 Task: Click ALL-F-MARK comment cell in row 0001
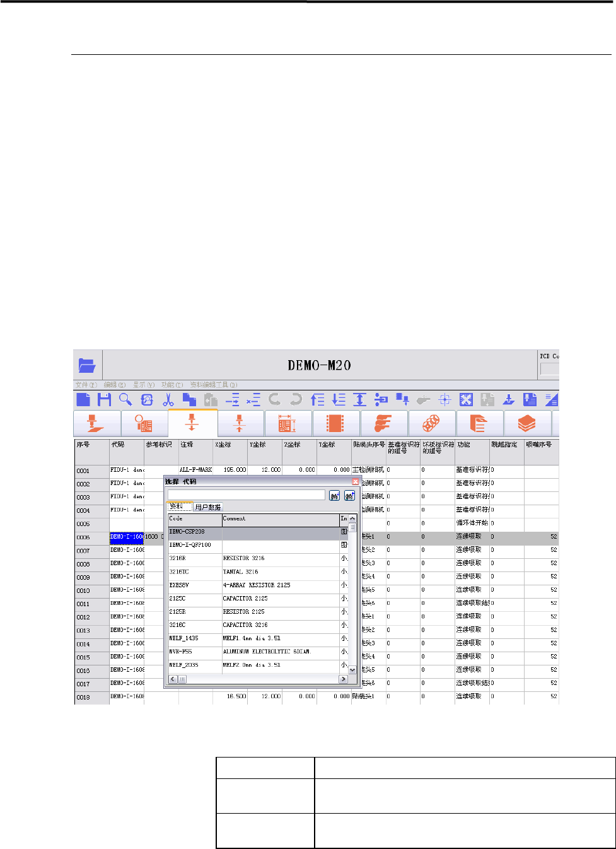pos(196,471)
